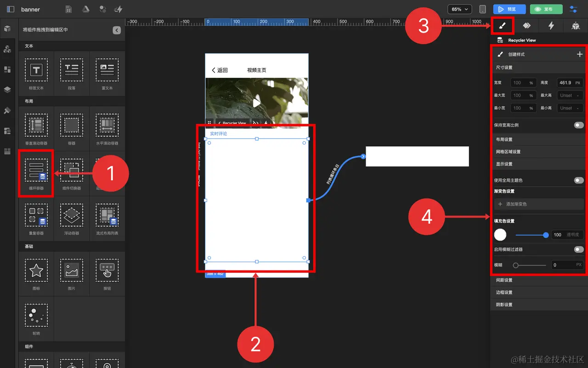Viewport: 588px width, 368px height.
Task: Click the 预览 preview button
Action: tap(509, 9)
